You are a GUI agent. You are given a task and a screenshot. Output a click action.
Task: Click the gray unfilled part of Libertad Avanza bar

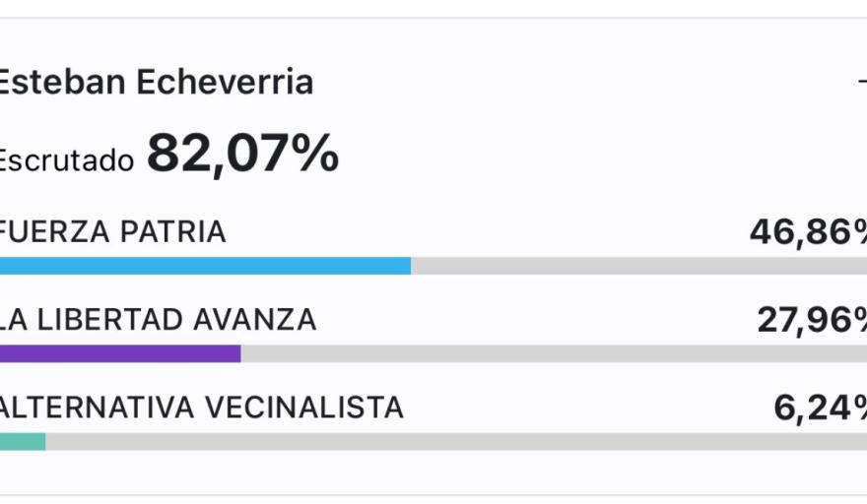coord(552,353)
